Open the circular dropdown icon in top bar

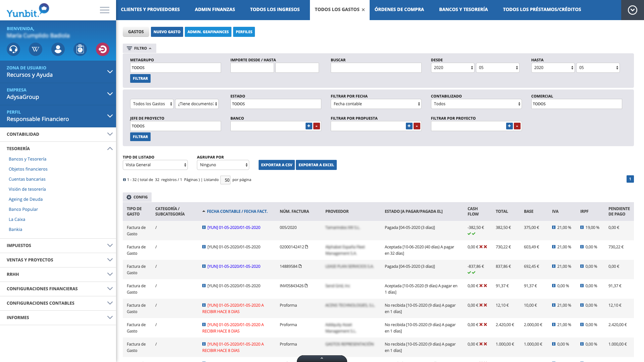click(633, 10)
